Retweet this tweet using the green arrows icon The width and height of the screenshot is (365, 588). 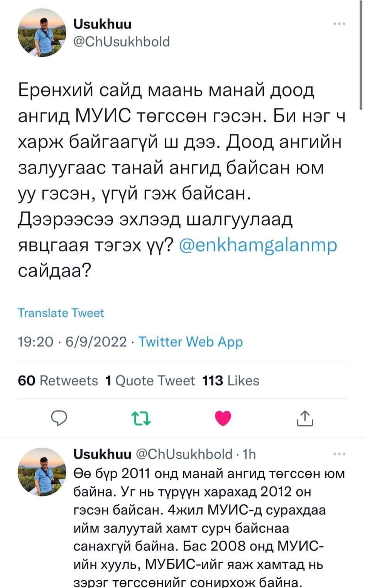coord(141,418)
